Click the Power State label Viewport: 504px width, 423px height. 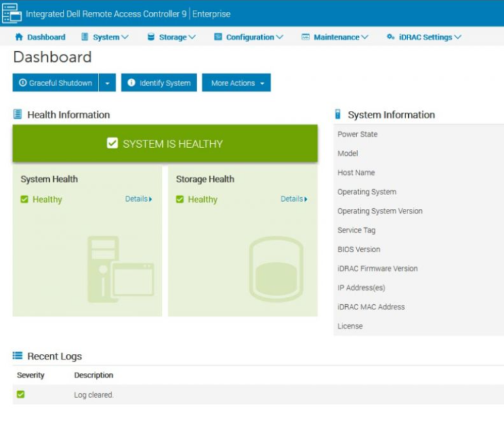(358, 134)
